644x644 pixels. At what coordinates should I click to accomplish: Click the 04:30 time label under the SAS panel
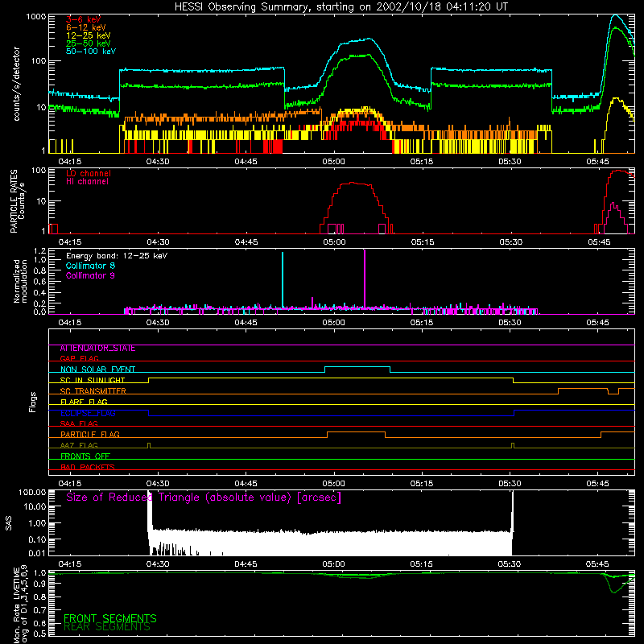tap(158, 564)
